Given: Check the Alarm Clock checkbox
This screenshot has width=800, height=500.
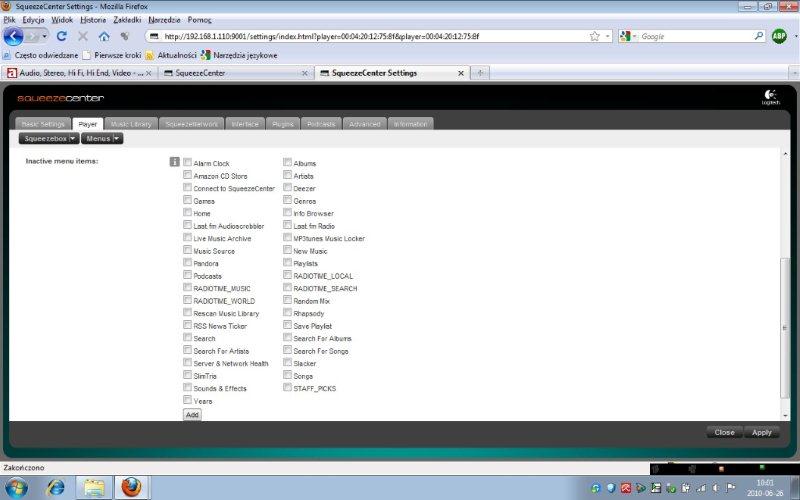Looking at the screenshot, I should tap(187, 162).
